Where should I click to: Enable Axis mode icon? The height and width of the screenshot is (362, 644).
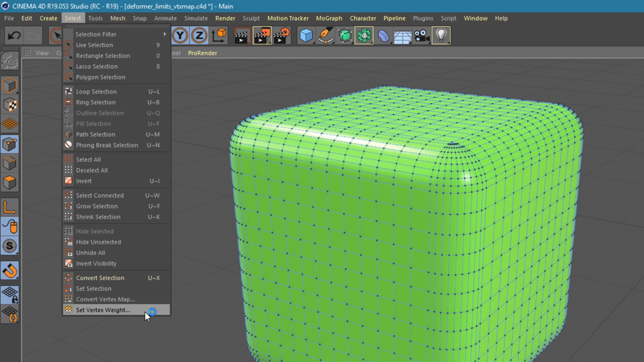(10, 207)
